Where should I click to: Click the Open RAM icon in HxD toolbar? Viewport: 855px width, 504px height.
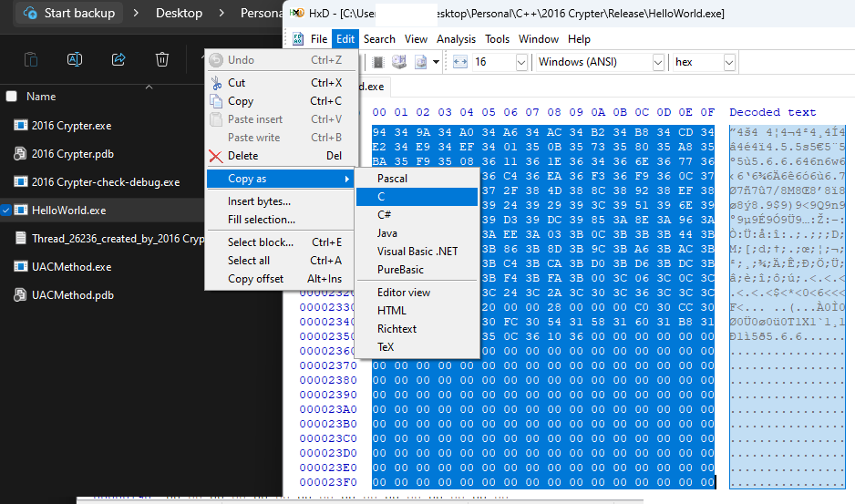click(378, 62)
